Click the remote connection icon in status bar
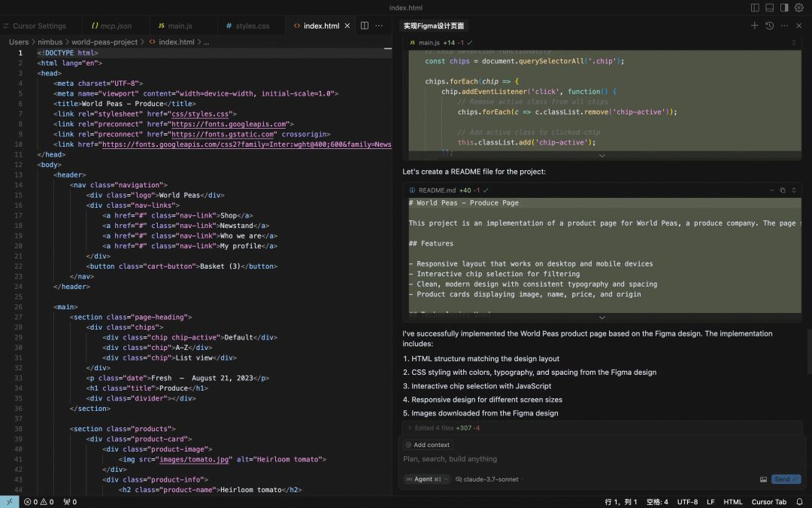This screenshot has height=508, width=812. tap(9, 502)
